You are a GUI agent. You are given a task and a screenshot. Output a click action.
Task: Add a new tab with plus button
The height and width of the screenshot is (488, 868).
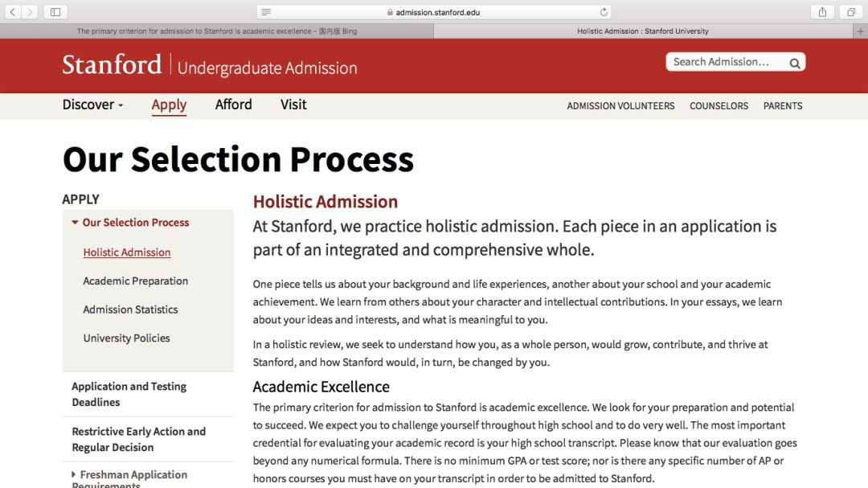(x=860, y=31)
